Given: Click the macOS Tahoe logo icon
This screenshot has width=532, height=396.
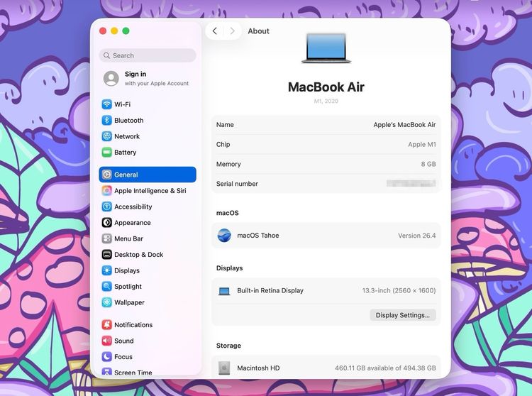Looking at the screenshot, I should pyautogui.click(x=224, y=236).
